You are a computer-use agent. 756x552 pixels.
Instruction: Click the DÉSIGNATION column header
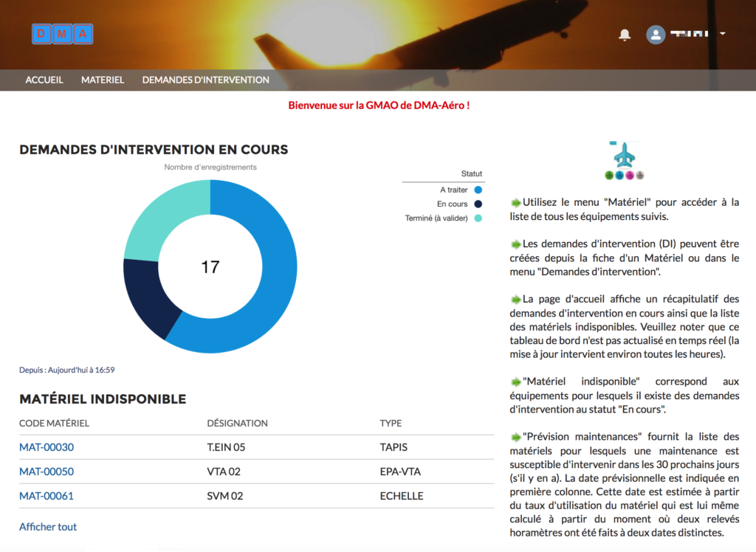pos(237,424)
